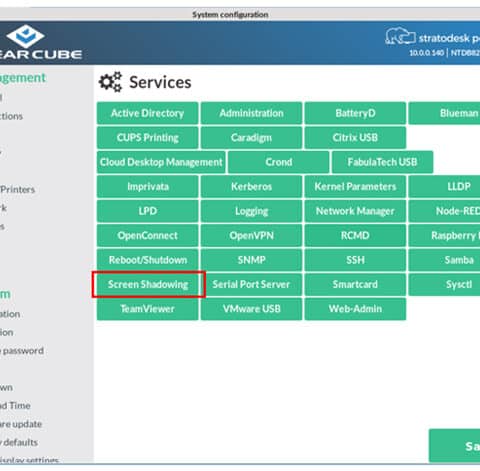Click the Network Manager service
The width and height of the screenshot is (480, 471).
click(x=355, y=211)
